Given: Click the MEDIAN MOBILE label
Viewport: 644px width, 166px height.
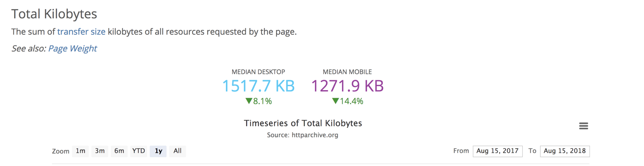Looking at the screenshot, I should [347, 72].
